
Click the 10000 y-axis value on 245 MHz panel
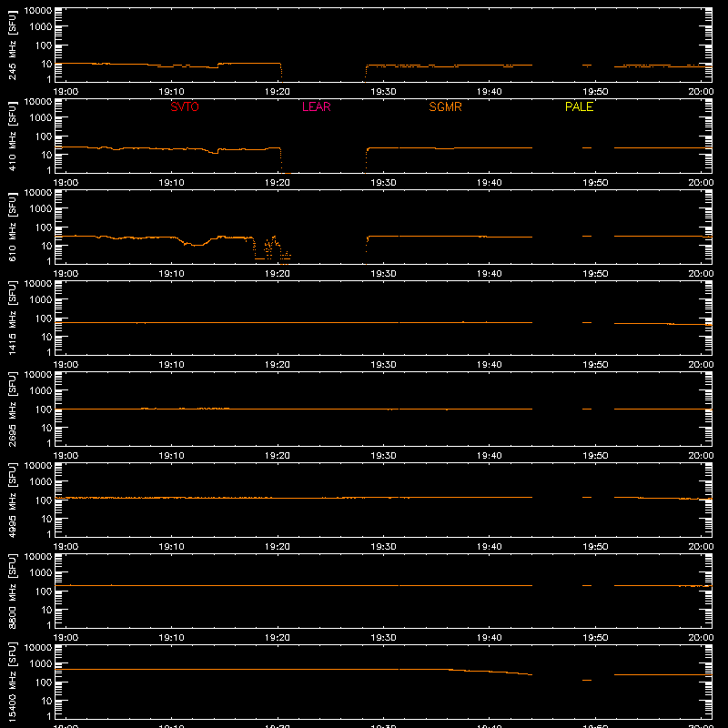coord(38,11)
